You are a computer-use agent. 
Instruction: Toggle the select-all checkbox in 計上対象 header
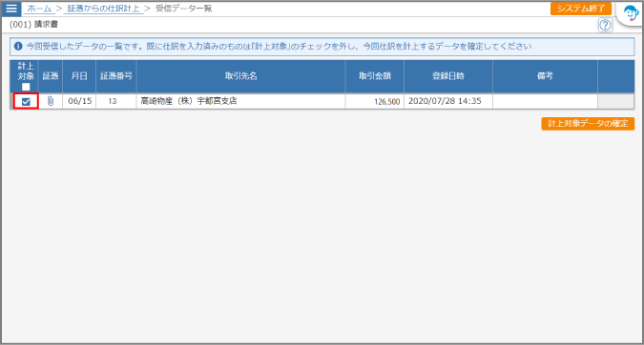[26, 87]
